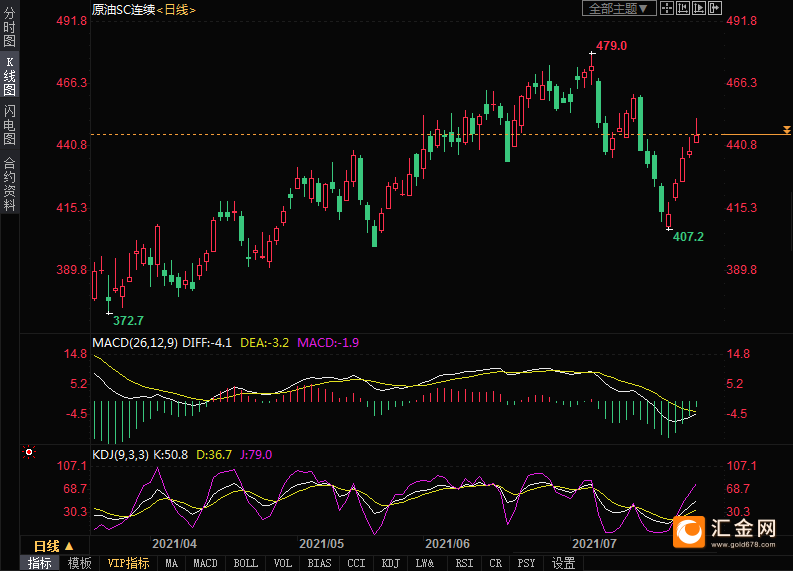Choose the LWR indicator

(425, 563)
